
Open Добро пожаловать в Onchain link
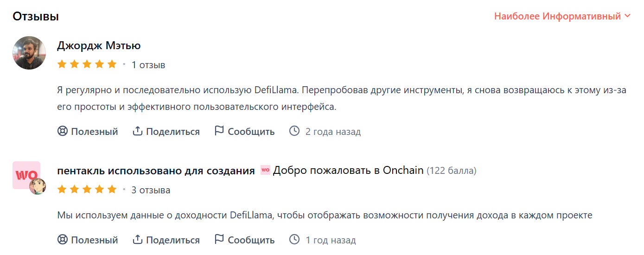click(x=348, y=171)
